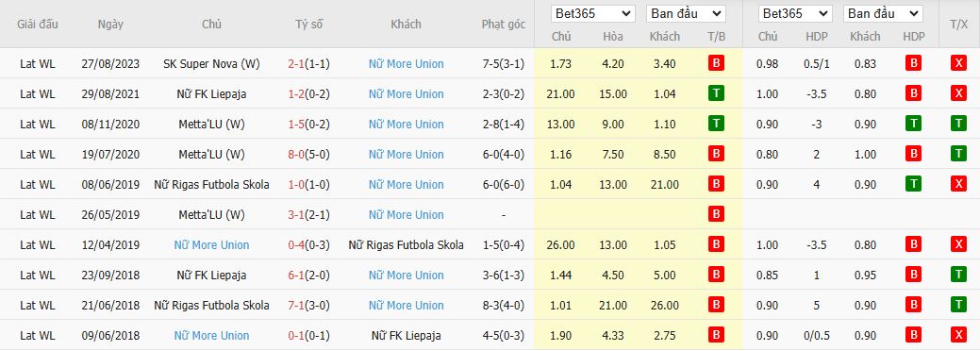Click green T T/X badge in 08/11/2020 row

pos(958,124)
